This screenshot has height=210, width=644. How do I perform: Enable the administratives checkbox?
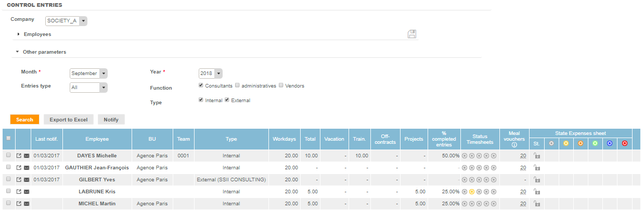pyautogui.click(x=237, y=85)
